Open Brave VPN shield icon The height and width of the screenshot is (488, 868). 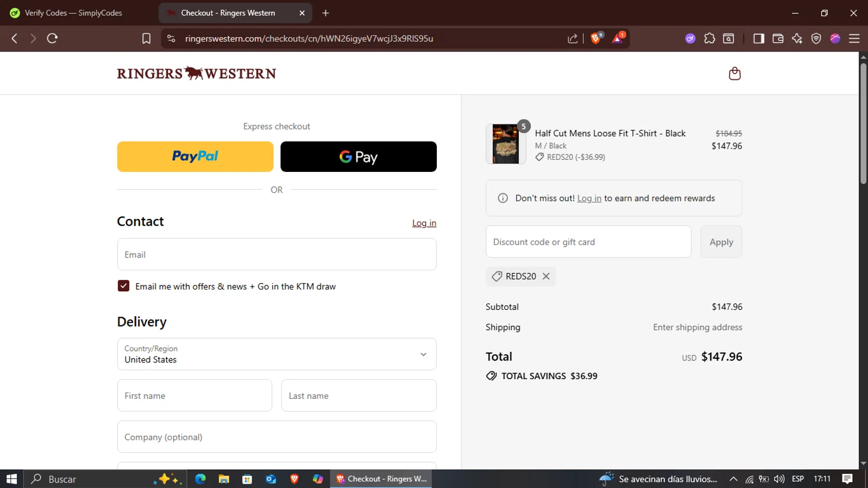pyautogui.click(x=816, y=38)
